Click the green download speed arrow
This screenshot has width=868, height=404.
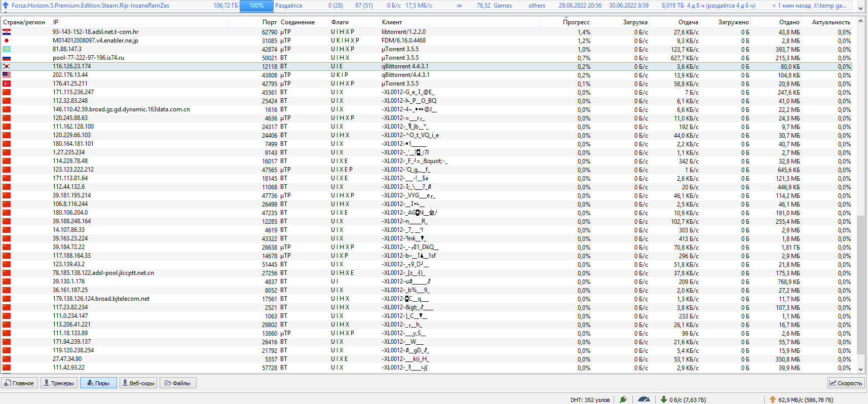click(x=663, y=399)
